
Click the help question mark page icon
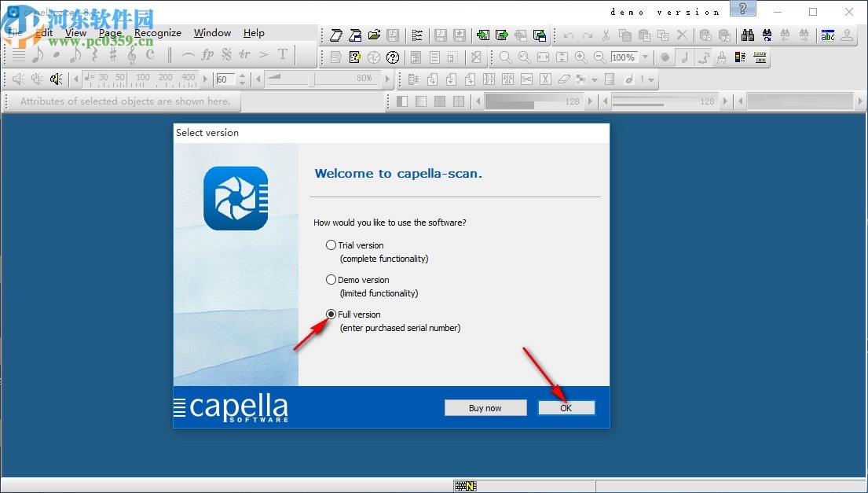pyautogui.click(x=355, y=57)
